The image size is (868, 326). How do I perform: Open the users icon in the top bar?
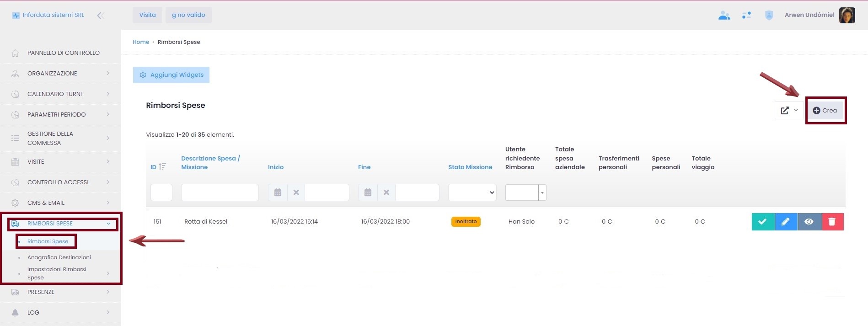724,16
